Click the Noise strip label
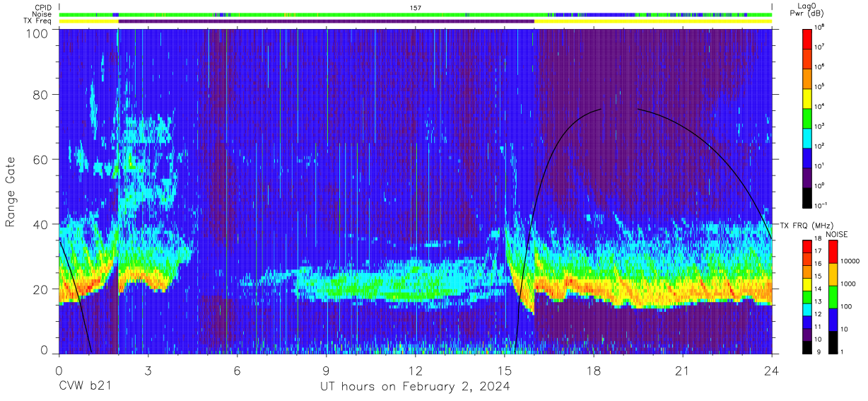This screenshot has height=401, width=868. point(42,14)
